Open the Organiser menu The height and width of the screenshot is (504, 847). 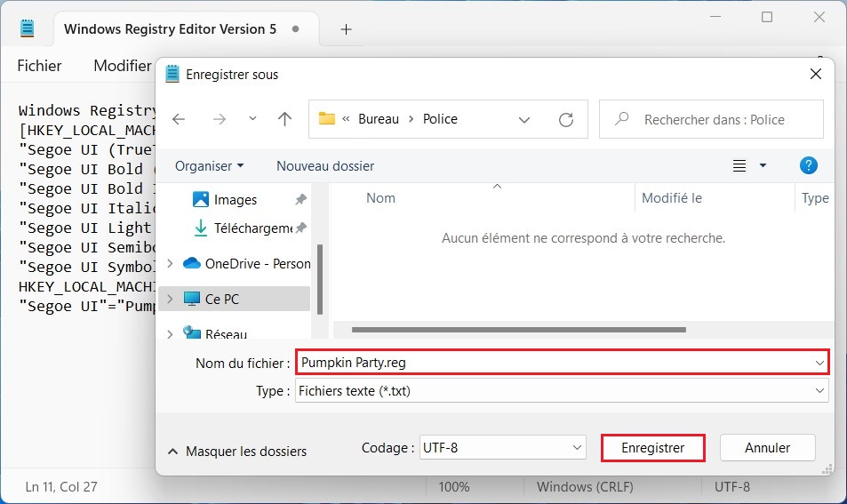(x=209, y=166)
